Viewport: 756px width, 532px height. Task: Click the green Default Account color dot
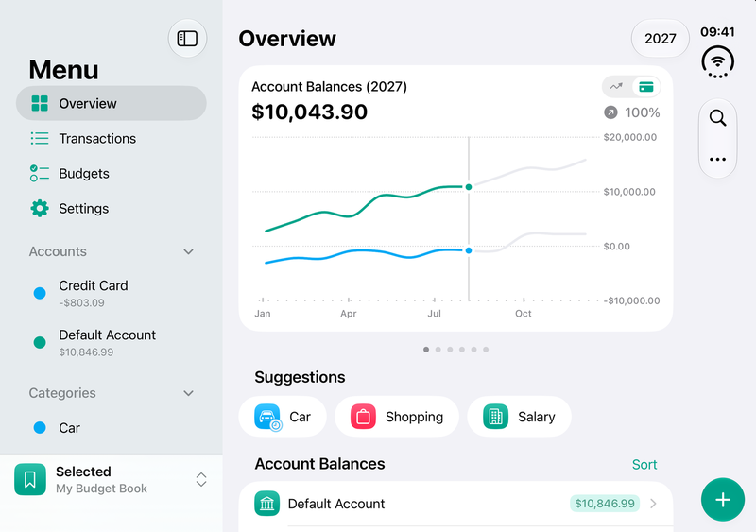[40, 342]
